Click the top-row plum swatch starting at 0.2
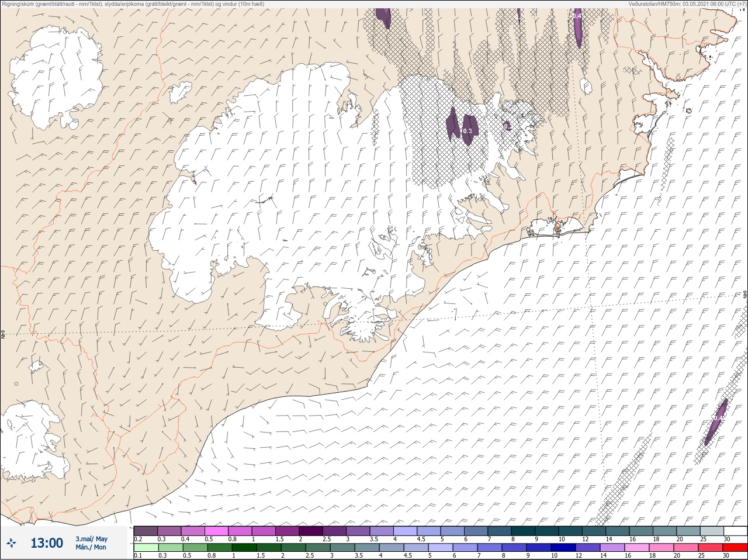The image size is (748, 560). point(146,531)
